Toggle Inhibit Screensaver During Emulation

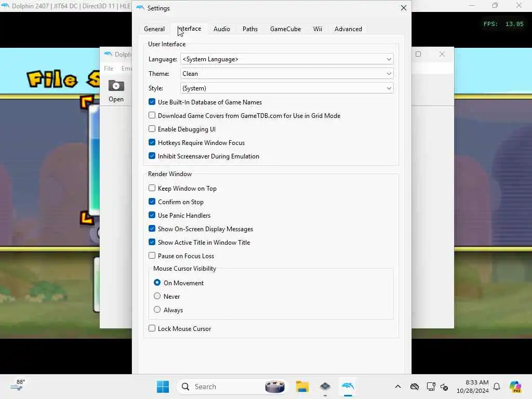coord(204,156)
